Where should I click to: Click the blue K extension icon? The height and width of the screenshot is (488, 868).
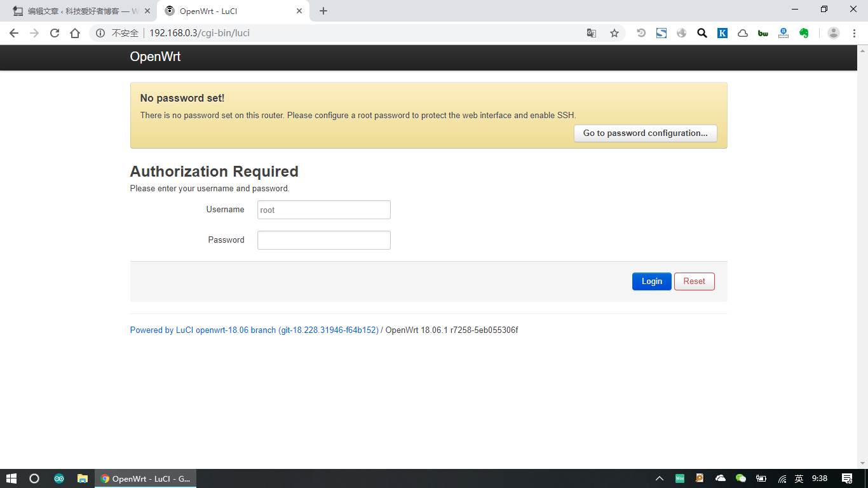tap(722, 33)
